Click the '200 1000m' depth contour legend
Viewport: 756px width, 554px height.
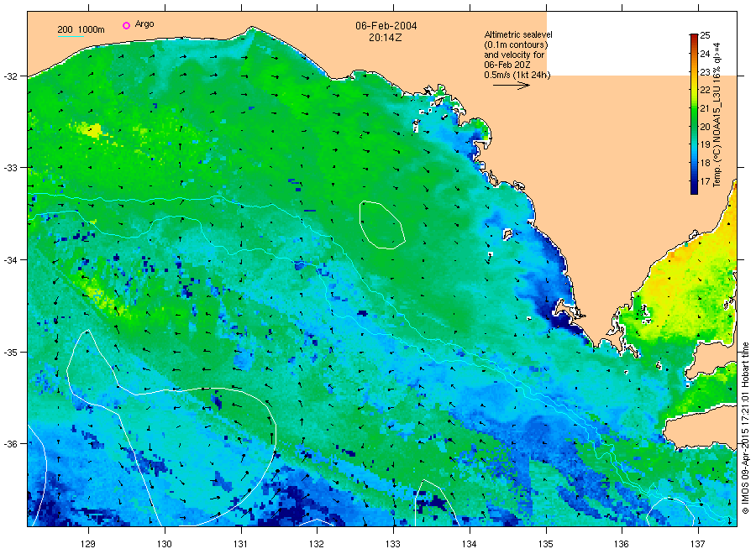tap(81, 30)
